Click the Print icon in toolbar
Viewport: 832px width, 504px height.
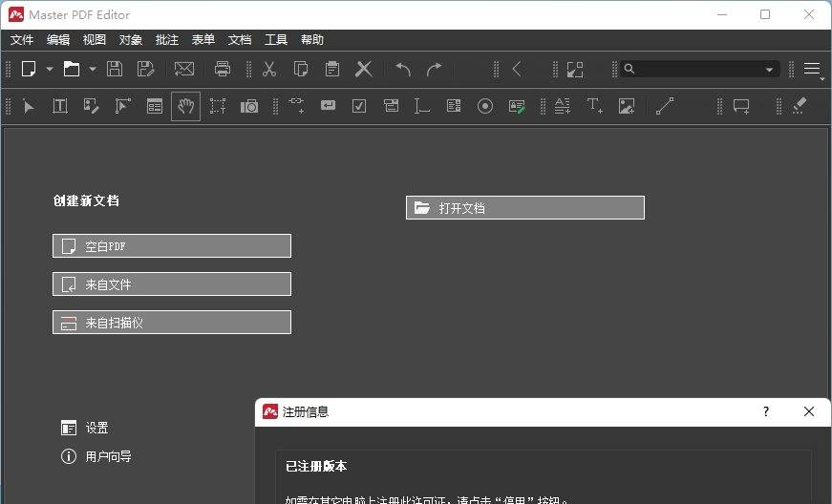point(223,69)
